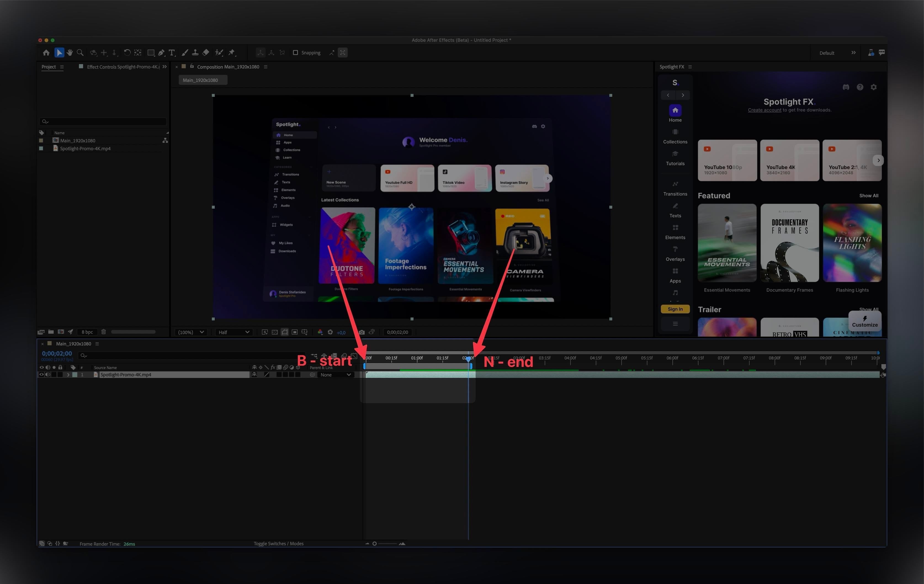924x584 pixels.
Task: Click the Sign In button
Action: 675,309
